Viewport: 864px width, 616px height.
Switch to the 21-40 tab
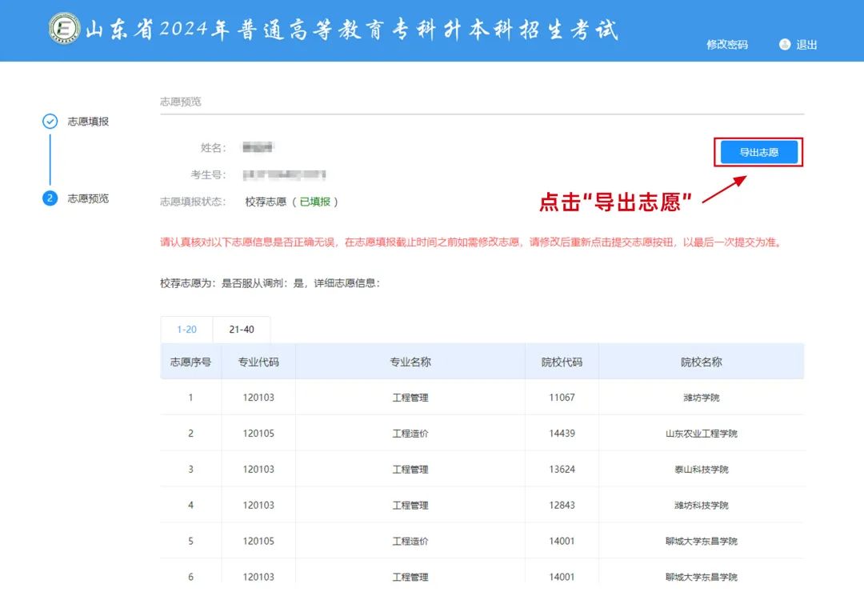[242, 330]
